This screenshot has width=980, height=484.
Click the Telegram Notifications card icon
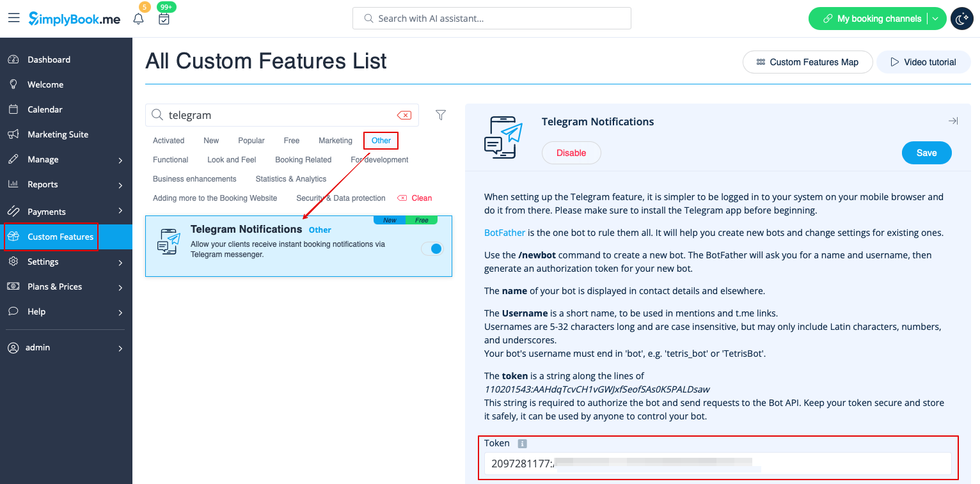click(x=170, y=241)
